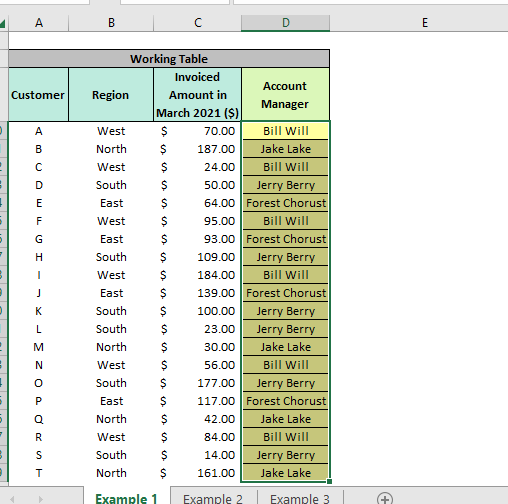Open the Example 3 sheet tab

pyautogui.click(x=300, y=499)
